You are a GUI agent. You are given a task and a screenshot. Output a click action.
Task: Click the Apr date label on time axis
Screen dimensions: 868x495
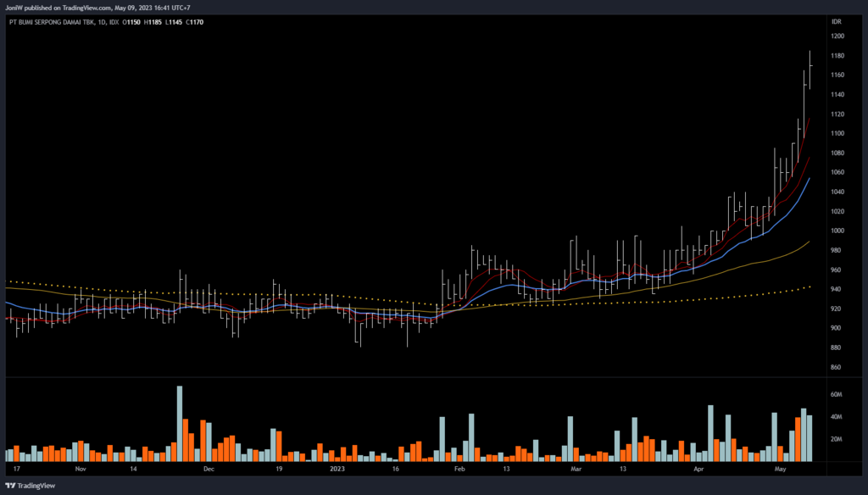point(698,468)
